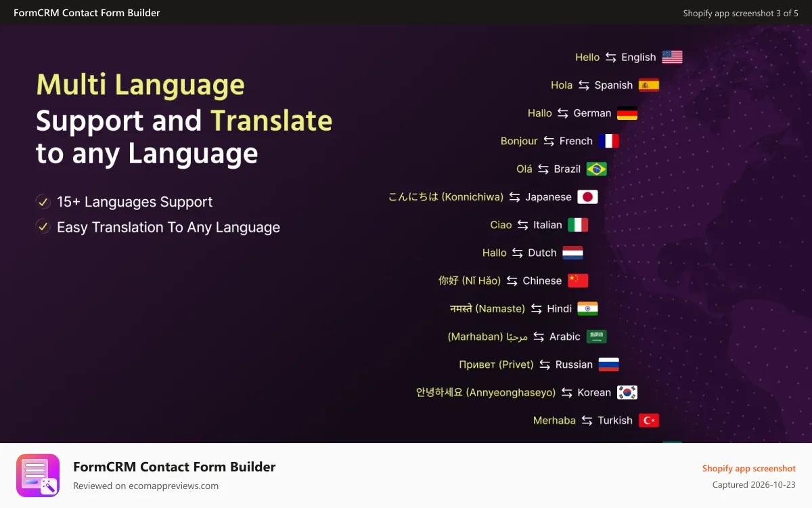812x508 pixels.
Task: Click the Ciao greeting text
Action: click(501, 225)
